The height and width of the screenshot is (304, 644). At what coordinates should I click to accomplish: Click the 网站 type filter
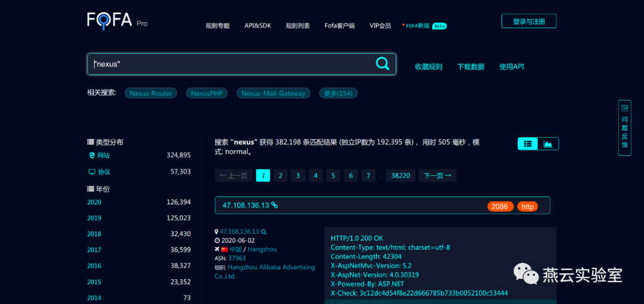tap(103, 156)
